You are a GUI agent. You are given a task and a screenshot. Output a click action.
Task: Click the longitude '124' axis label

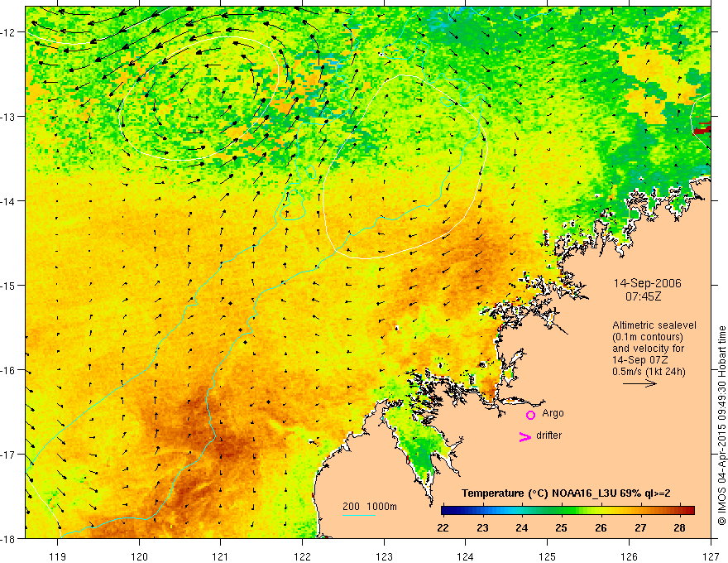(x=466, y=556)
